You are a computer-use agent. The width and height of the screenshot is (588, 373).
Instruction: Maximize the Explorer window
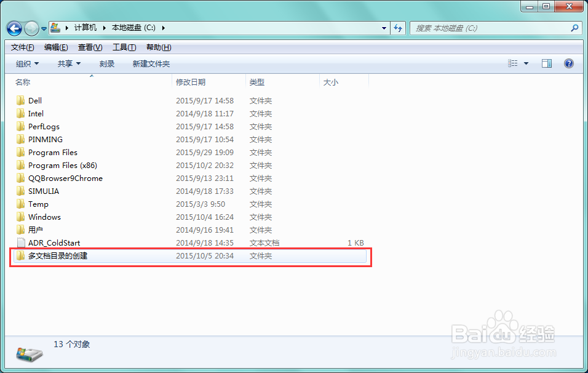pyautogui.click(x=546, y=6)
